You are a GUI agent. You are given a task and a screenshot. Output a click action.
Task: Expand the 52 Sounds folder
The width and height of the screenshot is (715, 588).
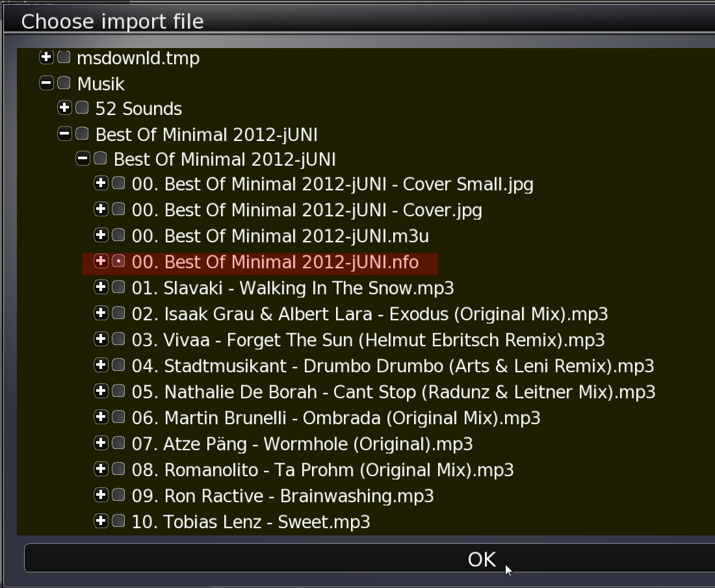pos(64,108)
